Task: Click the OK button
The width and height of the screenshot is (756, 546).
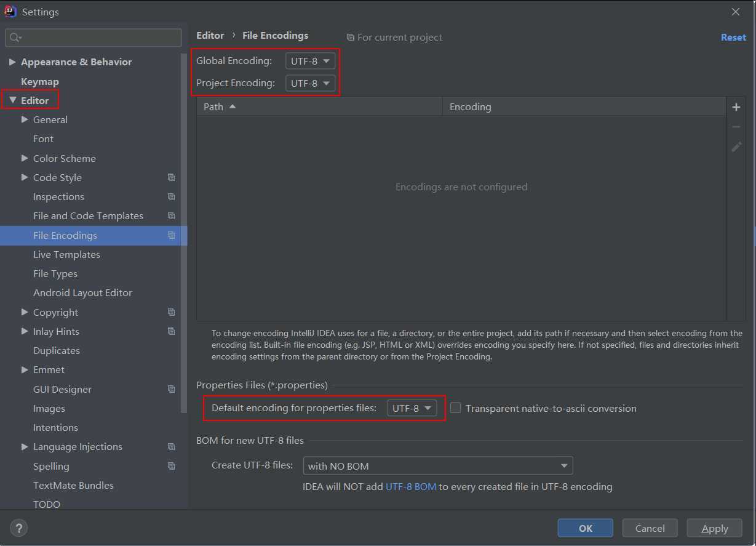Action: pyautogui.click(x=586, y=528)
